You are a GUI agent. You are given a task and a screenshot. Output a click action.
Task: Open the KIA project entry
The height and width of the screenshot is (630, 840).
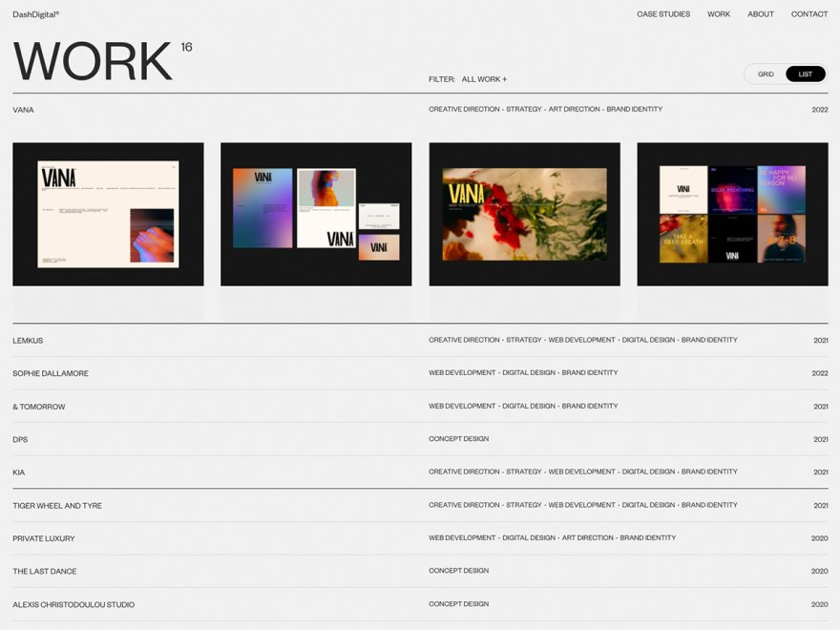(17, 472)
